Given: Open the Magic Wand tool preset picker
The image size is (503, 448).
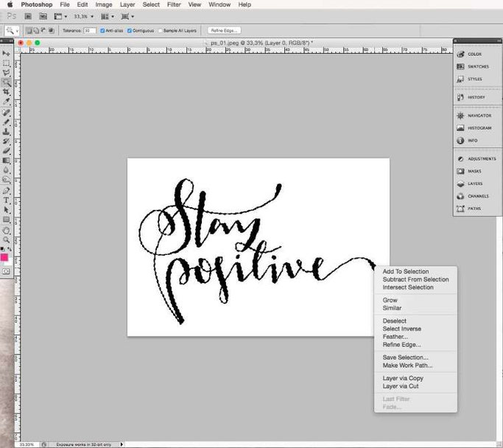Looking at the screenshot, I should [x=12, y=31].
